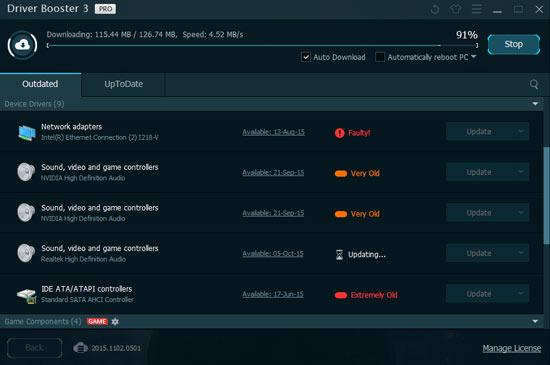Viewport: 550px width, 365px height.
Task: Click the search magnifier icon
Action: click(534, 84)
